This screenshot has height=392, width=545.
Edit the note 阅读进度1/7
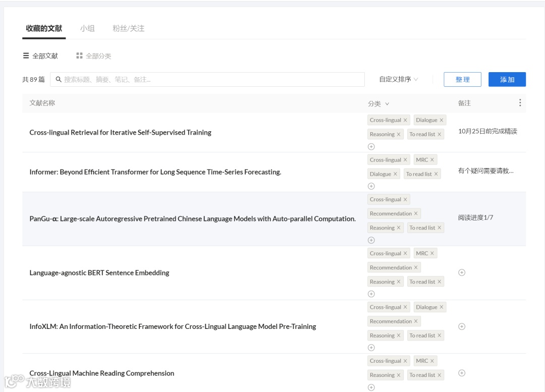(x=475, y=217)
